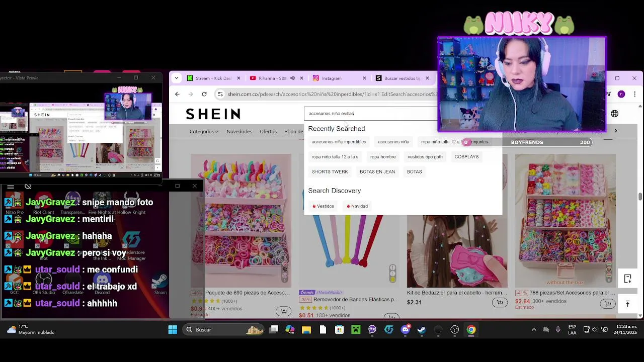The image size is (644, 362).
Task: Open the Novedades menu item
Action: [239, 131]
